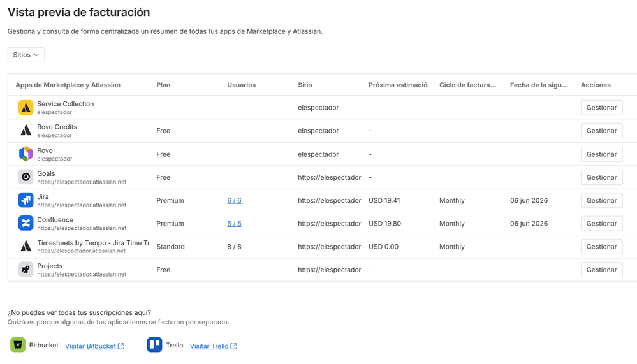Click "¿No puedes ver todas tus suscripciones aquí?"
The height and width of the screenshot is (364, 637).
(x=79, y=313)
